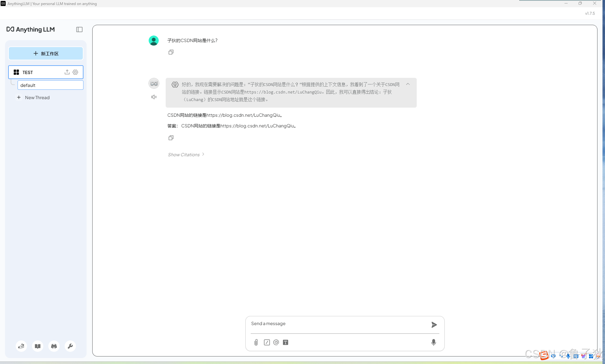Image resolution: width=605 pixels, height=364 pixels.
Task: Attach a file using the paperclip icon
Action: pos(256,342)
